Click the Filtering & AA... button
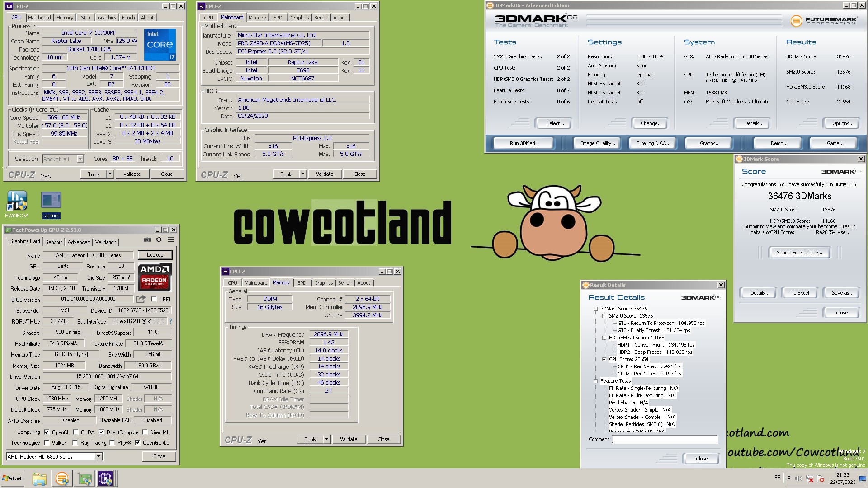 (653, 143)
